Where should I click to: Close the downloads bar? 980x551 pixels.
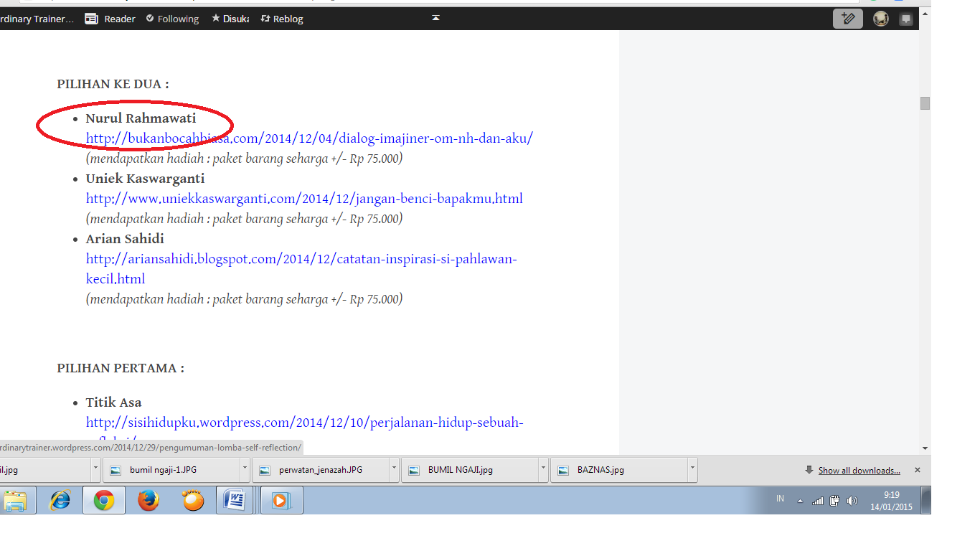[x=917, y=470]
